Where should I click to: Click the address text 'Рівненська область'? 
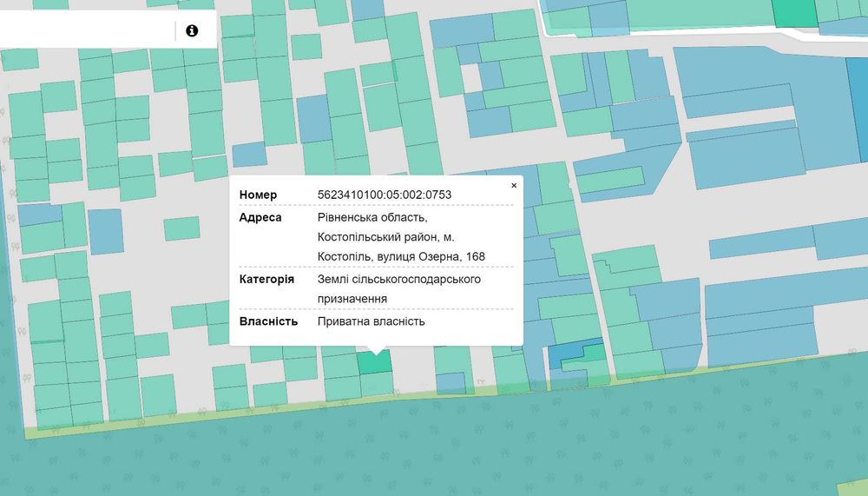pos(372,217)
